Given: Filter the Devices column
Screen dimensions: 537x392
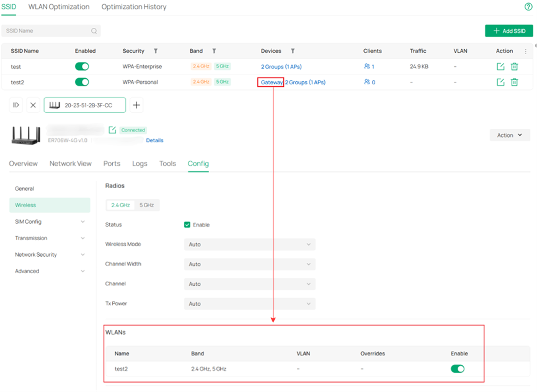Looking at the screenshot, I should [x=293, y=51].
